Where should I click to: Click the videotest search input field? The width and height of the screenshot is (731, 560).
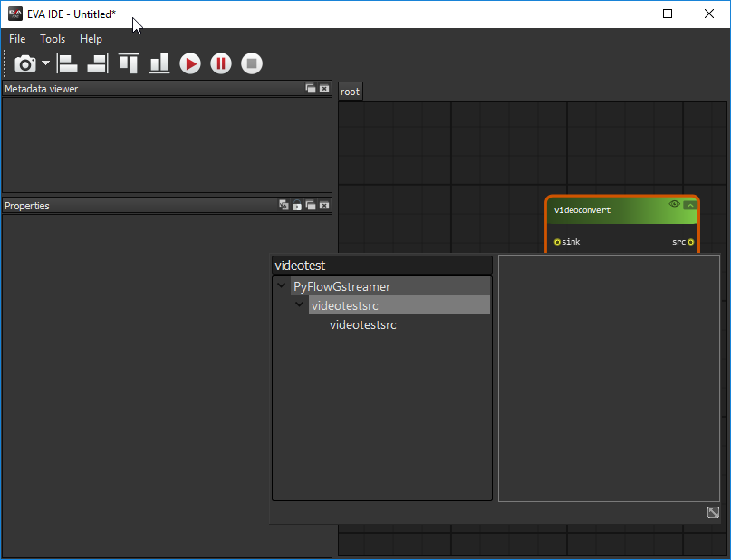pyautogui.click(x=381, y=266)
